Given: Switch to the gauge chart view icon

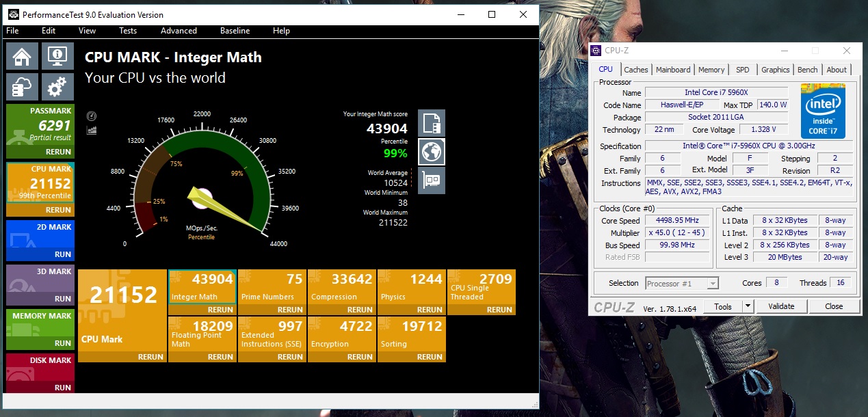Looking at the screenshot, I should pos(92,116).
